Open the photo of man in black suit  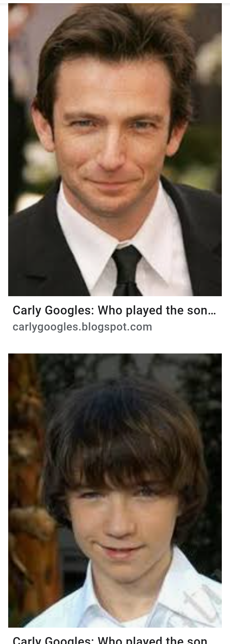click(115, 150)
